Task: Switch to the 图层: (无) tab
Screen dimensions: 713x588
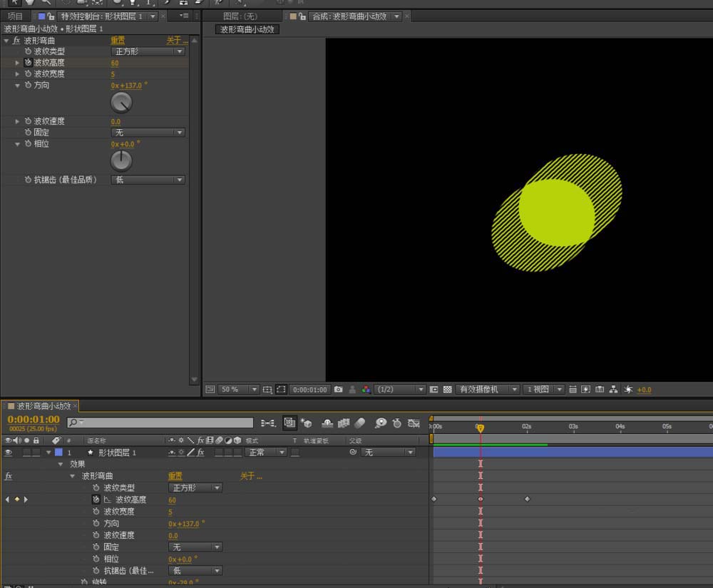Action: point(240,16)
